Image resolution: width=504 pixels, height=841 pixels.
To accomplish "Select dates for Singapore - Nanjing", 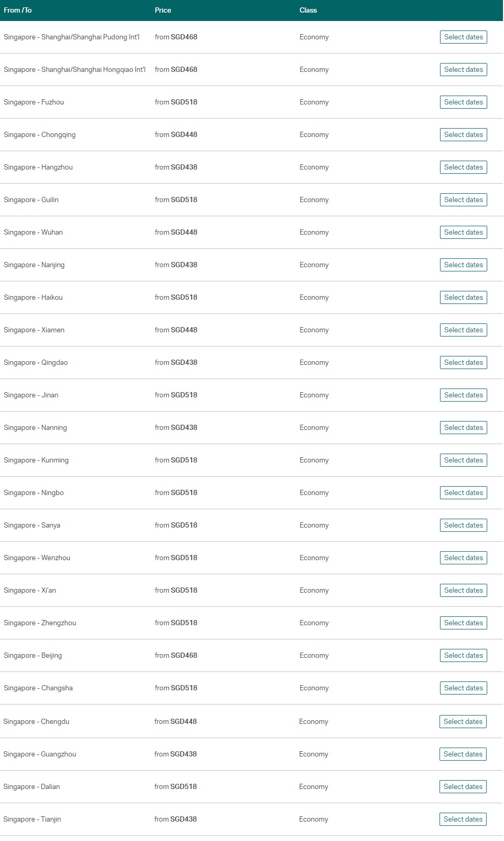I will pyautogui.click(x=463, y=265).
